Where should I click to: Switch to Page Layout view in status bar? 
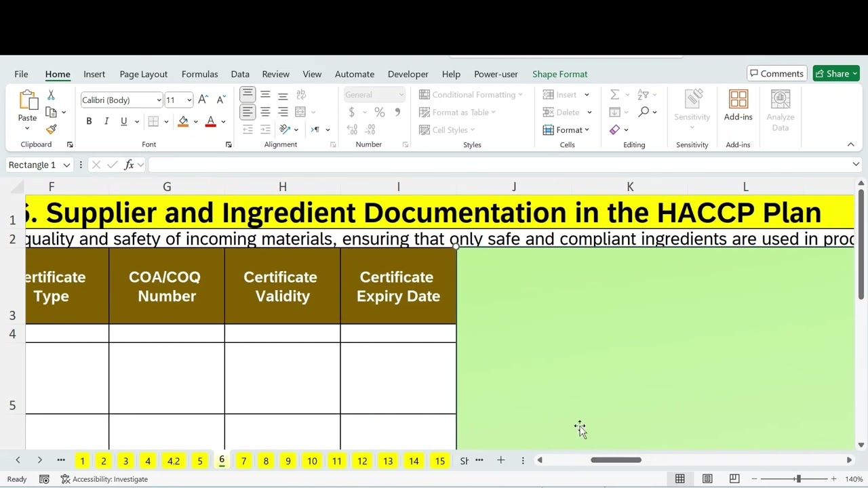(x=707, y=479)
